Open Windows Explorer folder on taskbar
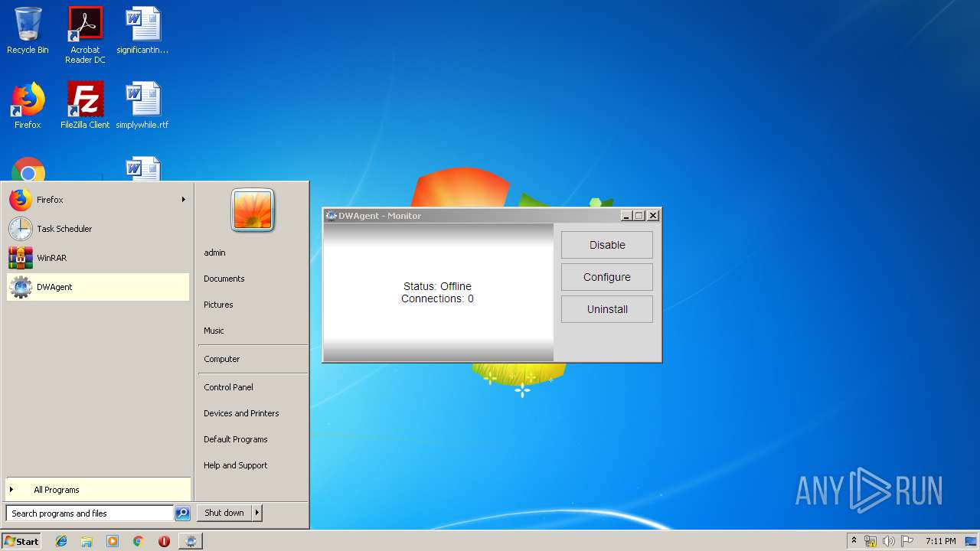The height and width of the screenshot is (551, 980). [x=87, y=541]
